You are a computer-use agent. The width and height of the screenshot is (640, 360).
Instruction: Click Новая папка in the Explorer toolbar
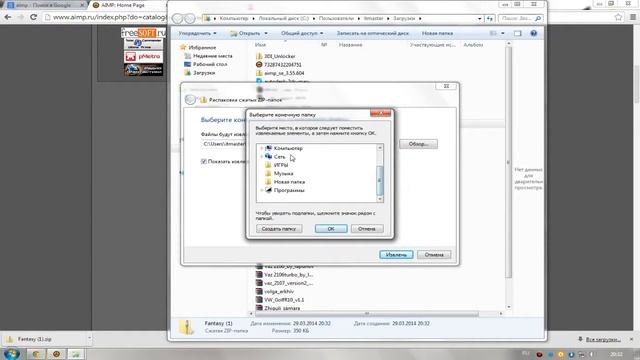[x=437, y=33]
